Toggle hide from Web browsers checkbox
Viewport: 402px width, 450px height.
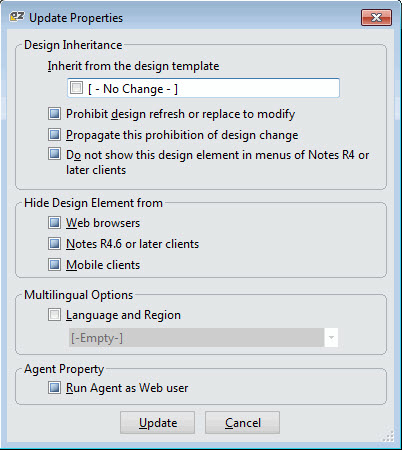pos(54,223)
